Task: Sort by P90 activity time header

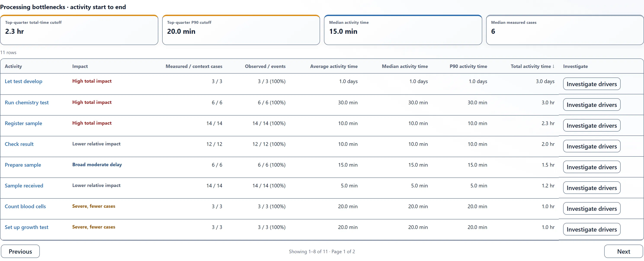Action: tap(468, 66)
